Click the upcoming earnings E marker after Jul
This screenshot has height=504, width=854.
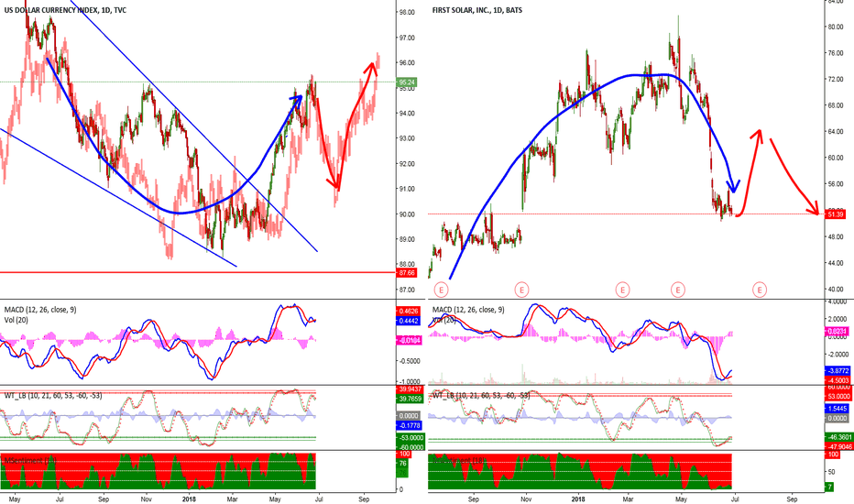click(760, 290)
